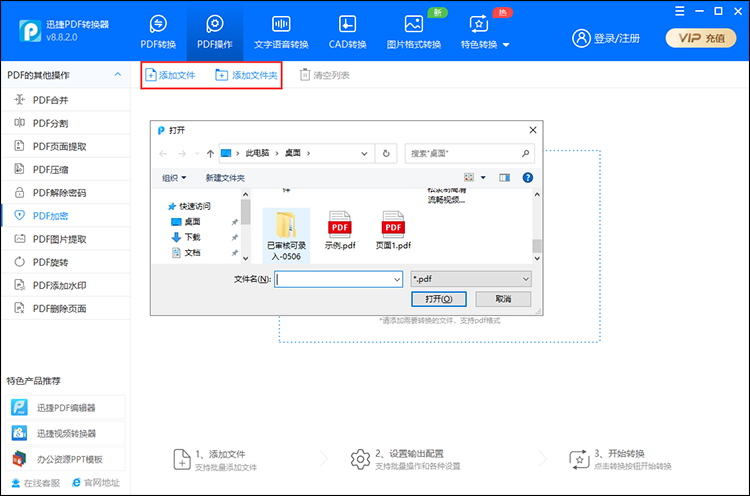Image resolution: width=750 pixels, height=496 pixels.
Task: Click 在线客服 link
Action: coord(35,483)
